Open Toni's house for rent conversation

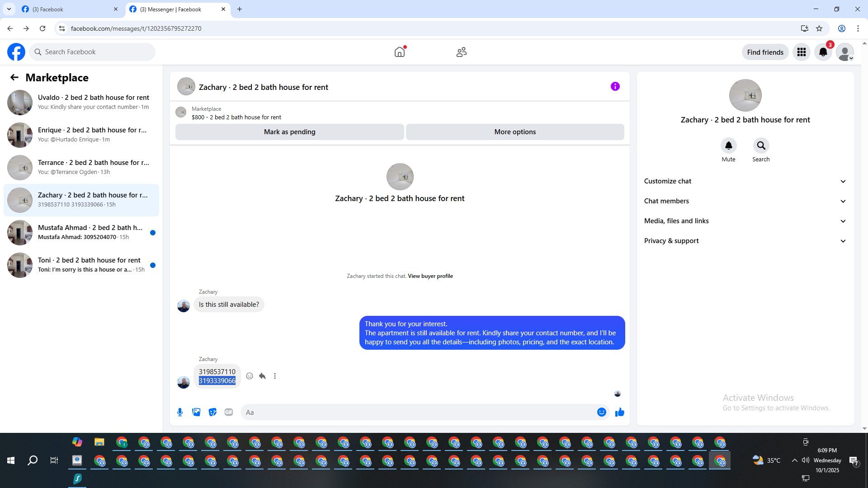point(81,265)
